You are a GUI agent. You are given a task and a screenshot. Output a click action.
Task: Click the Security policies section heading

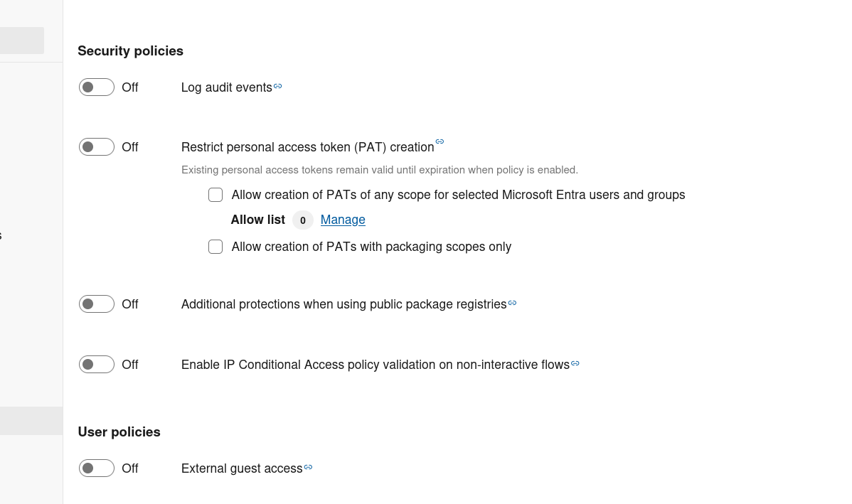130,51
